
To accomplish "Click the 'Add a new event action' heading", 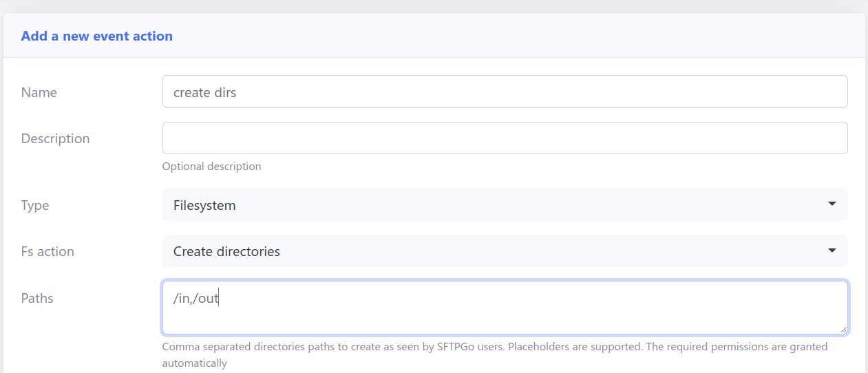I will [x=96, y=36].
